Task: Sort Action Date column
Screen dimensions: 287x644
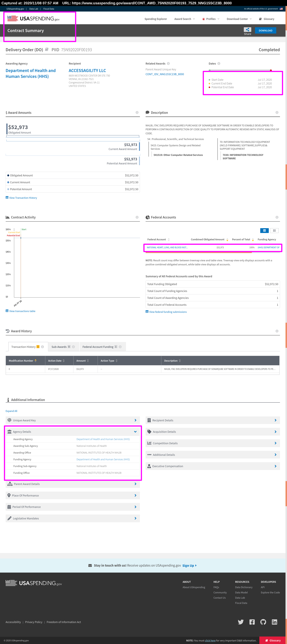Action: 64,361
